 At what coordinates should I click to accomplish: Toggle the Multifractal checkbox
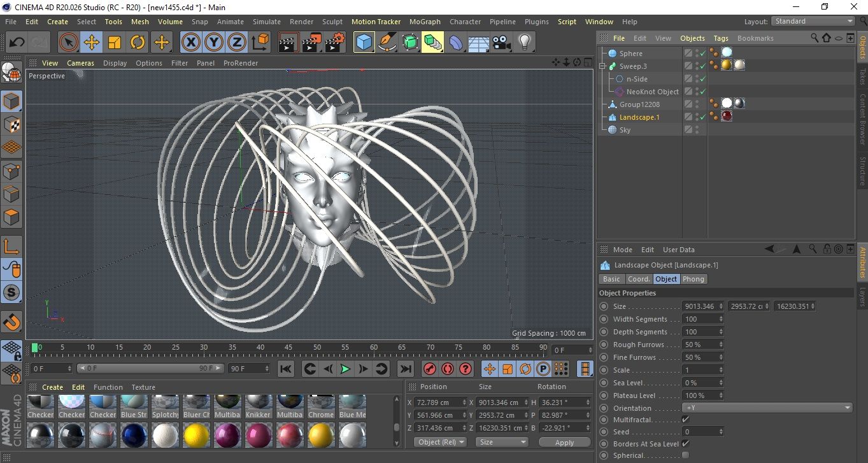pos(685,420)
